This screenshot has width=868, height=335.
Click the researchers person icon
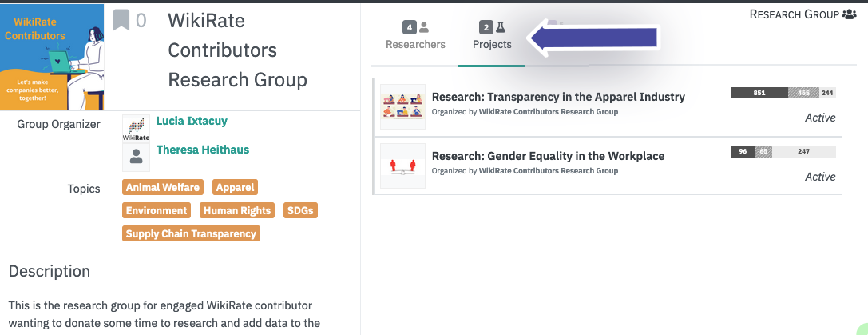(424, 26)
